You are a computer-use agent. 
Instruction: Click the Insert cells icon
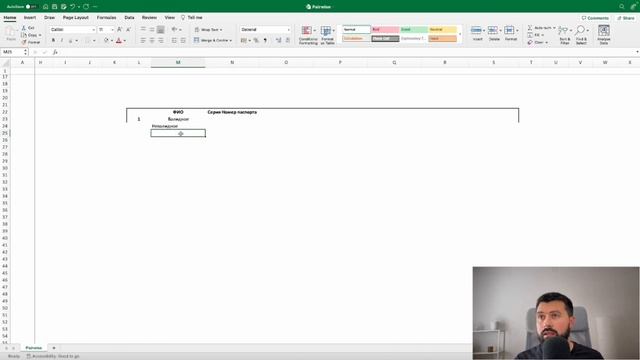tap(477, 30)
